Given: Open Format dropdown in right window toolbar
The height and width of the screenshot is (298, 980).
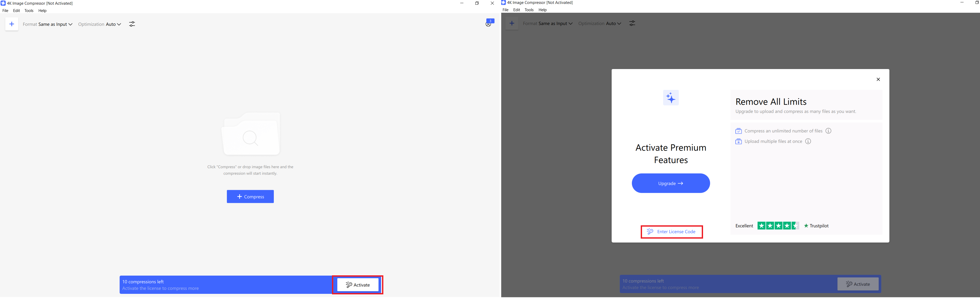Looking at the screenshot, I should (548, 23).
